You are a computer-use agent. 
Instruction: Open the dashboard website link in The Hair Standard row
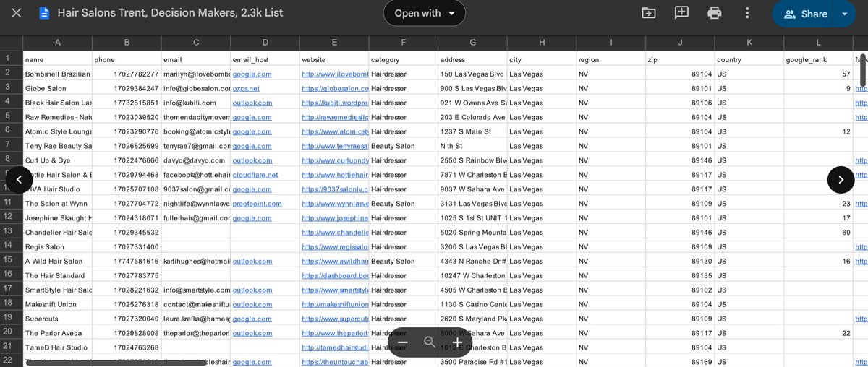(x=336, y=275)
